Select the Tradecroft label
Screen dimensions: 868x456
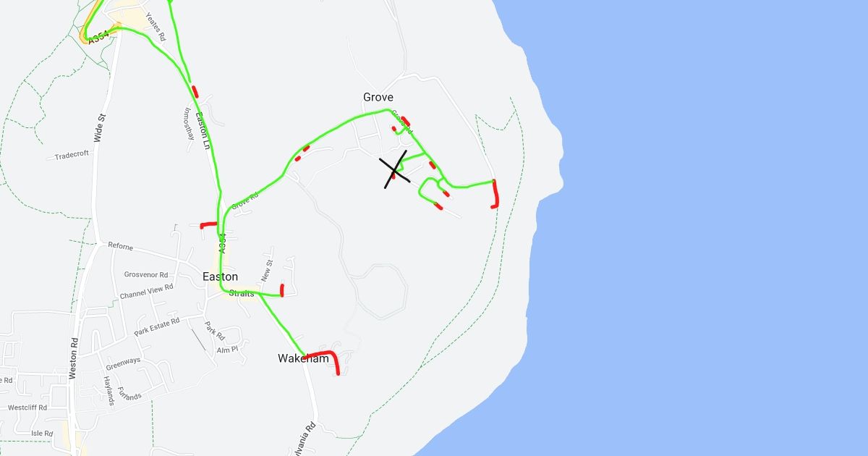tap(72, 154)
